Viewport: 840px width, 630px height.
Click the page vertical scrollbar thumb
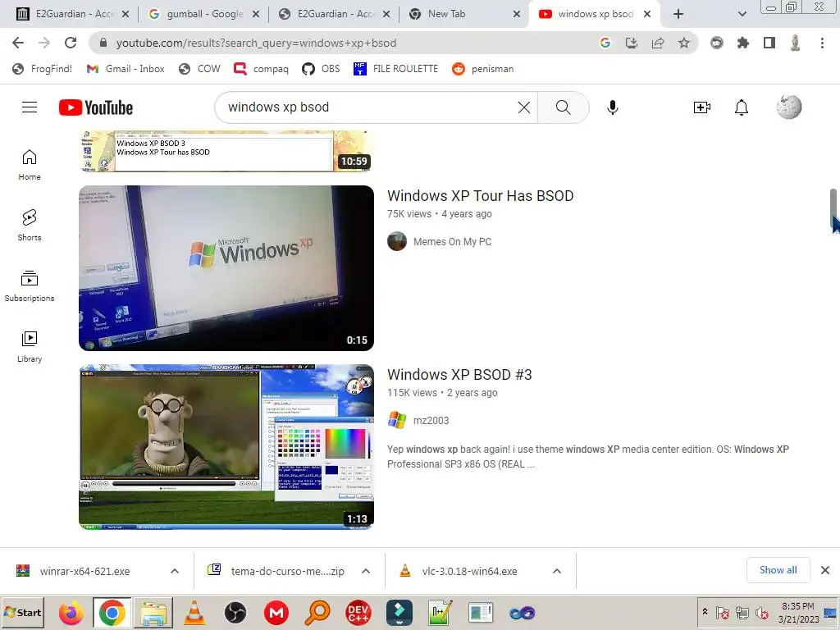click(x=833, y=209)
